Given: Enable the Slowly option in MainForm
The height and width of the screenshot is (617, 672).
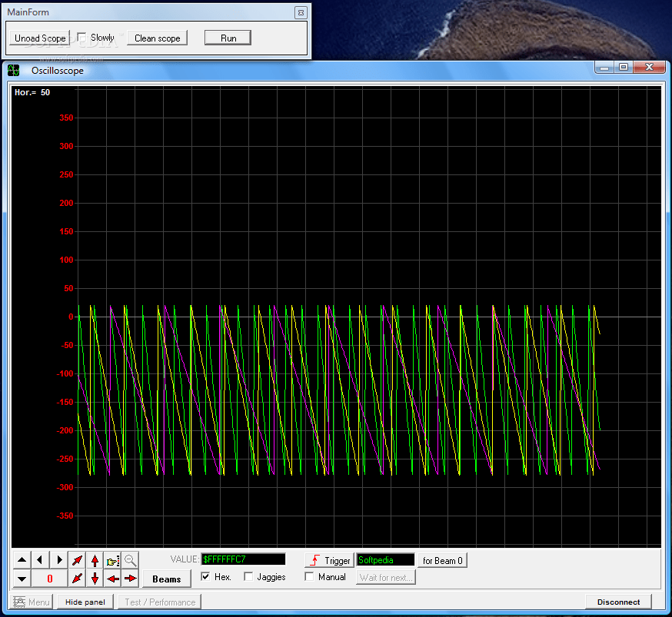Looking at the screenshot, I should point(81,36).
